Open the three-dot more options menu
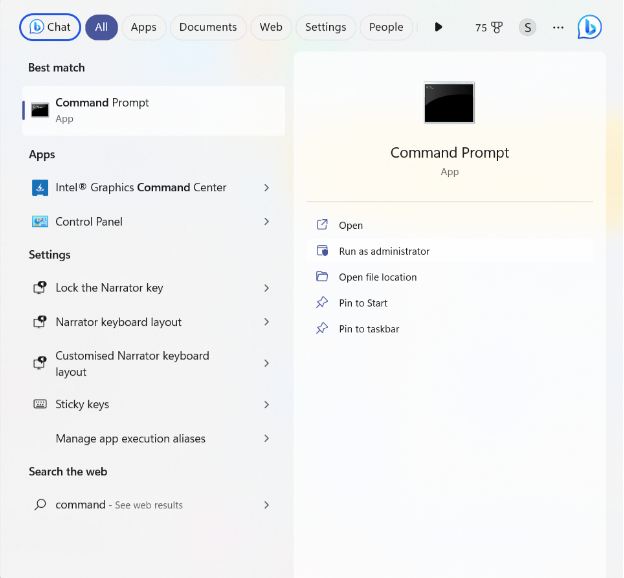This screenshot has width=624, height=578. click(558, 27)
